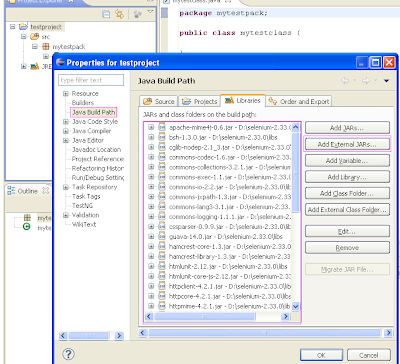Click the forward navigation arrow in dialog header
The image size is (400, 364).
click(366, 81)
